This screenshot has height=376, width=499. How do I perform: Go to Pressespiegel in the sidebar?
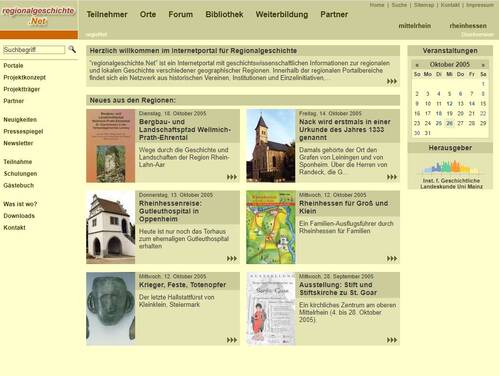coord(23,131)
